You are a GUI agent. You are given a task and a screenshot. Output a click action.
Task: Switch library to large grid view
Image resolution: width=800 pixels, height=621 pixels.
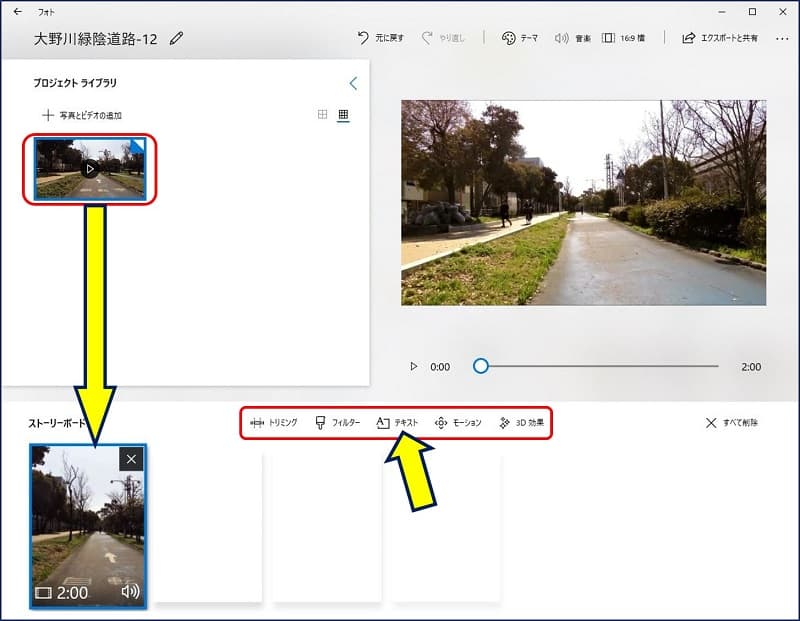tap(322, 115)
